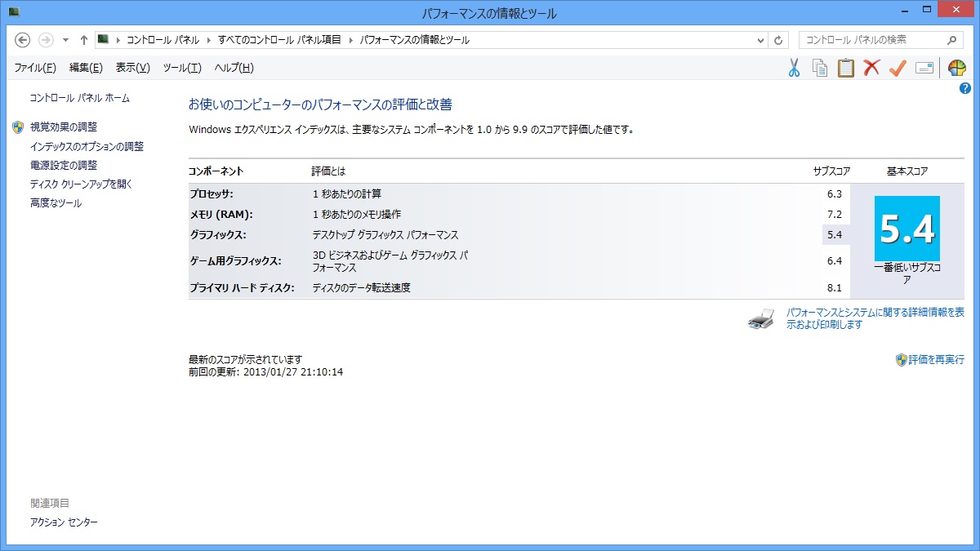Click the プロセッサ: row label
This screenshot has width=980, height=551.
(212, 194)
